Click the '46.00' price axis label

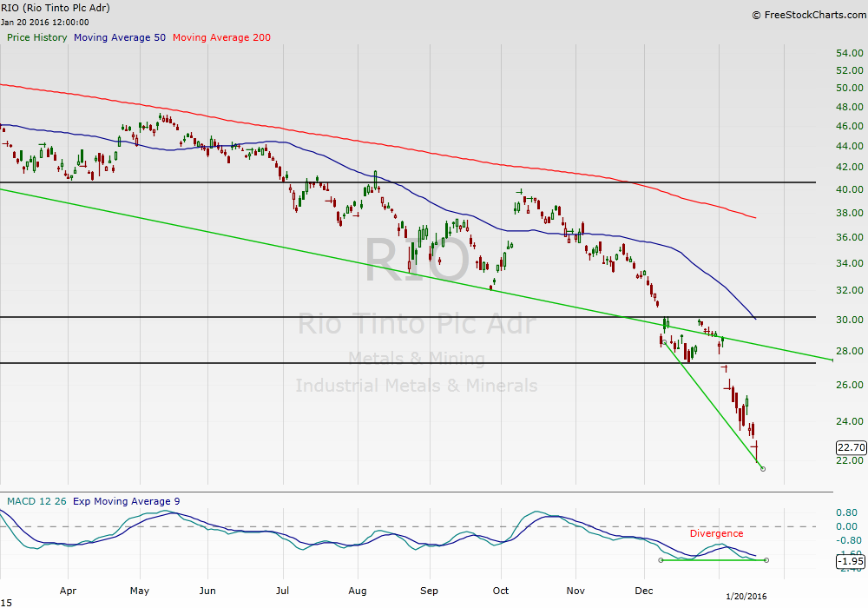point(850,126)
